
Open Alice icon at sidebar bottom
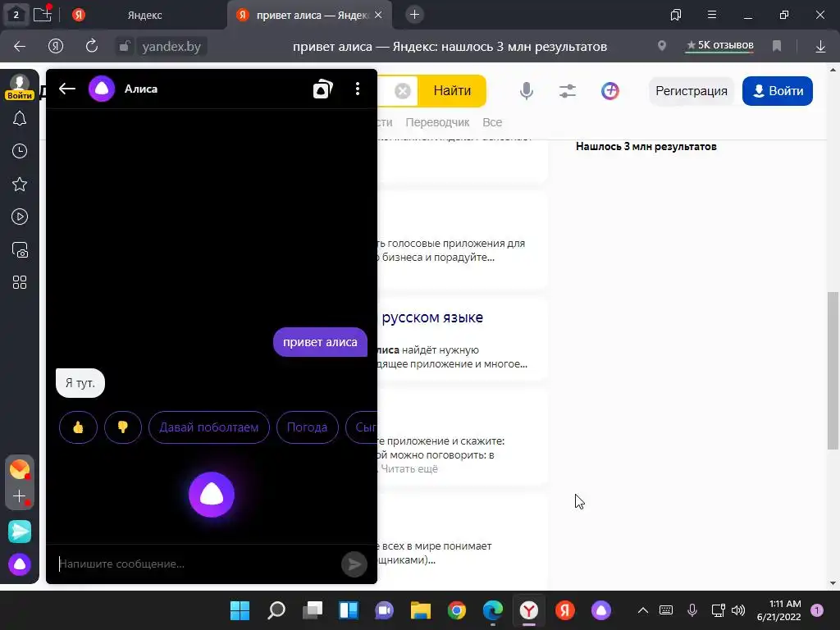[20, 564]
